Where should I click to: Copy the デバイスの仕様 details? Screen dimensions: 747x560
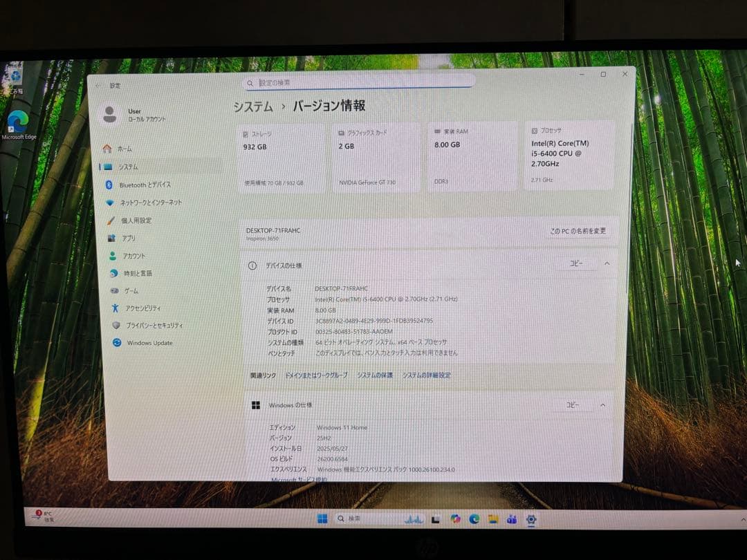[576, 263]
